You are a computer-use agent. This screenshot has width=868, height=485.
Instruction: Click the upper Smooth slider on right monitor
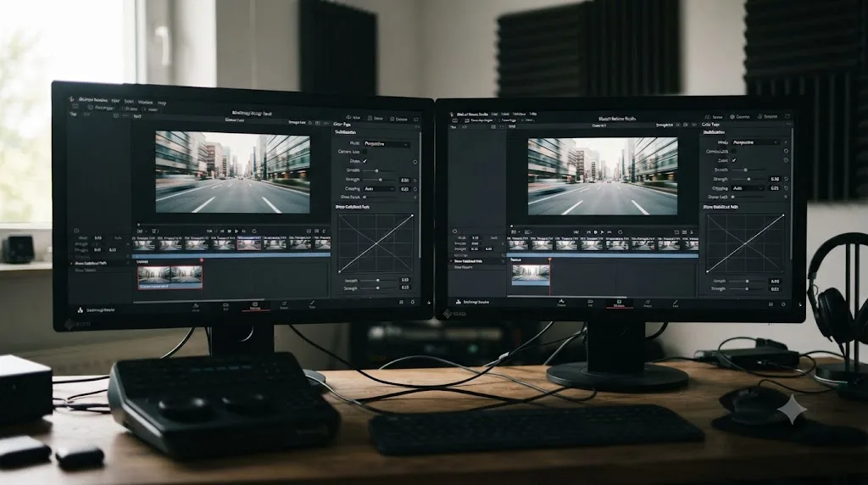(x=748, y=170)
